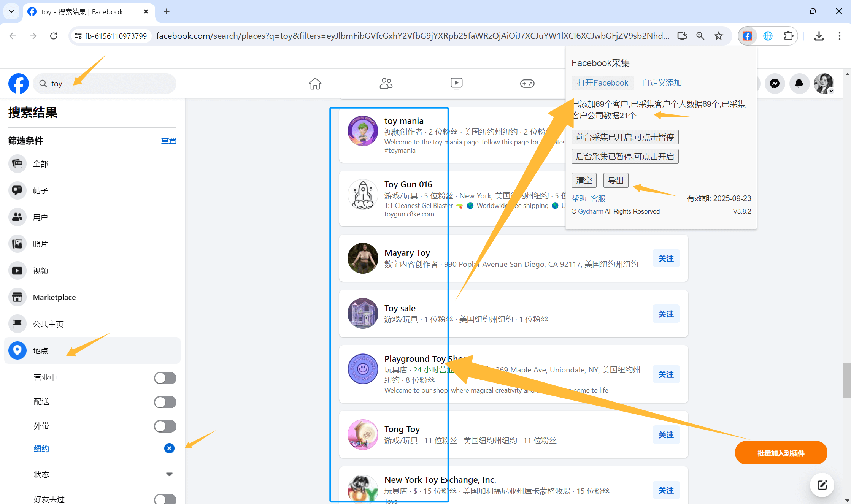Click the 自定义添加 tab in plugin
The width and height of the screenshot is (851, 504).
pos(662,83)
